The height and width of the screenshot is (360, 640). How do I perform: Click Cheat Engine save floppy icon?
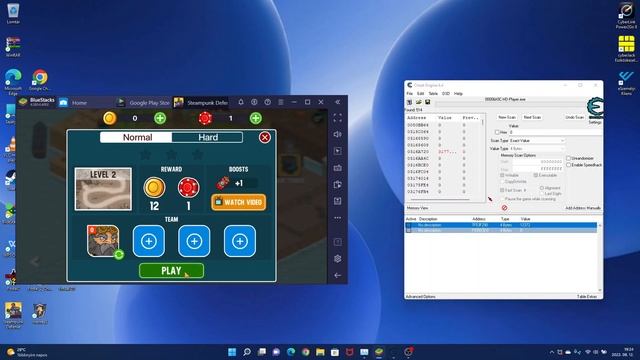click(x=427, y=102)
